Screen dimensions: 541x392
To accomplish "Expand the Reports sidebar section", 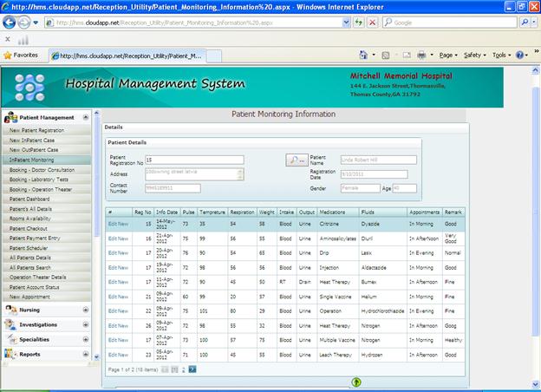I will tap(85, 354).
